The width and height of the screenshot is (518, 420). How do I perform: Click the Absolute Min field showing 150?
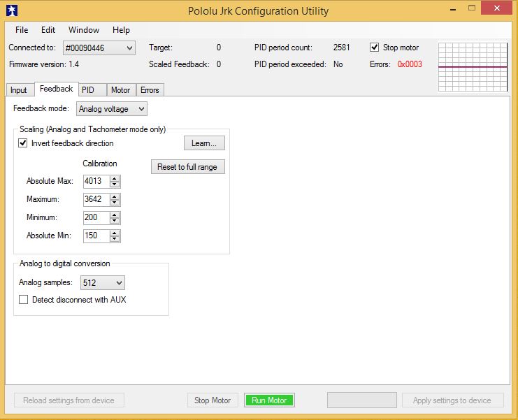pyautogui.click(x=96, y=236)
